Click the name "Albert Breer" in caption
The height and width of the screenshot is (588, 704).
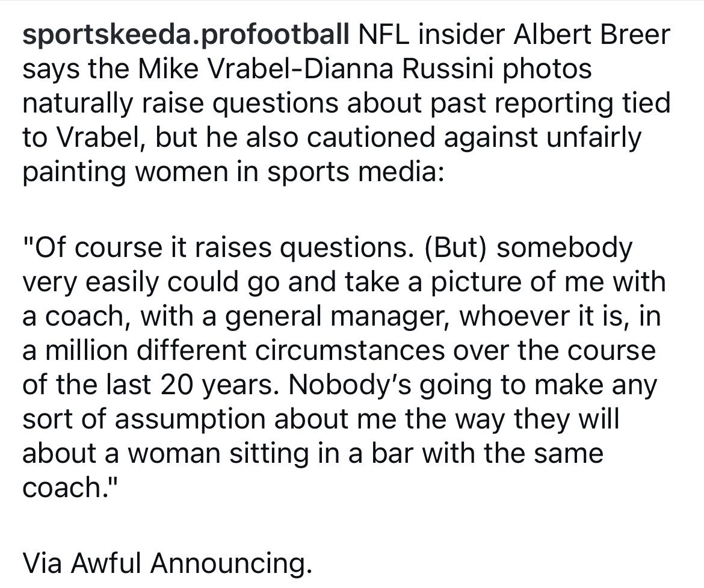(x=591, y=36)
